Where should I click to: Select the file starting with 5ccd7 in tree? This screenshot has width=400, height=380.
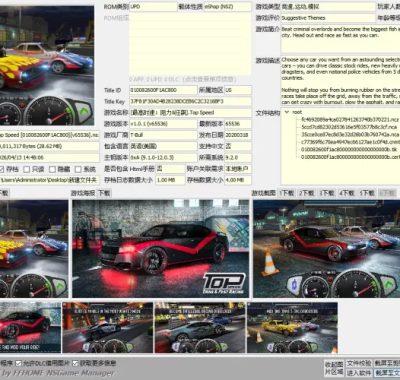[x=349, y=127]
